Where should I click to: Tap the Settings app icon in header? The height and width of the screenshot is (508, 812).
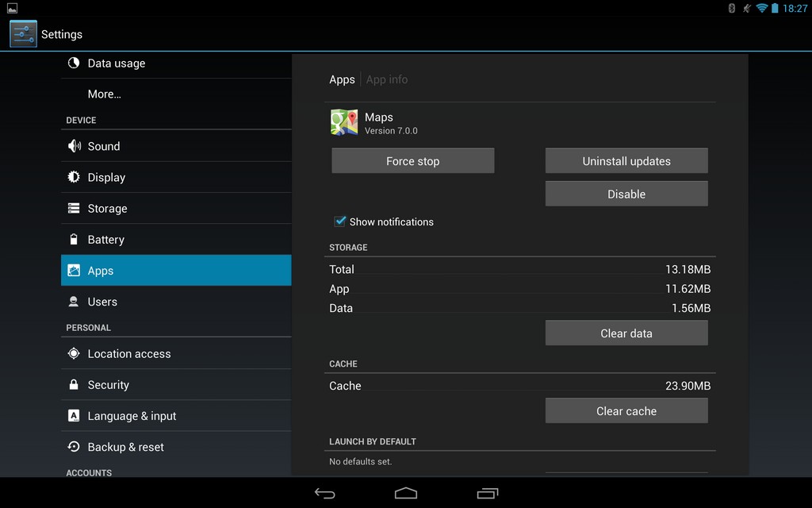23,34
